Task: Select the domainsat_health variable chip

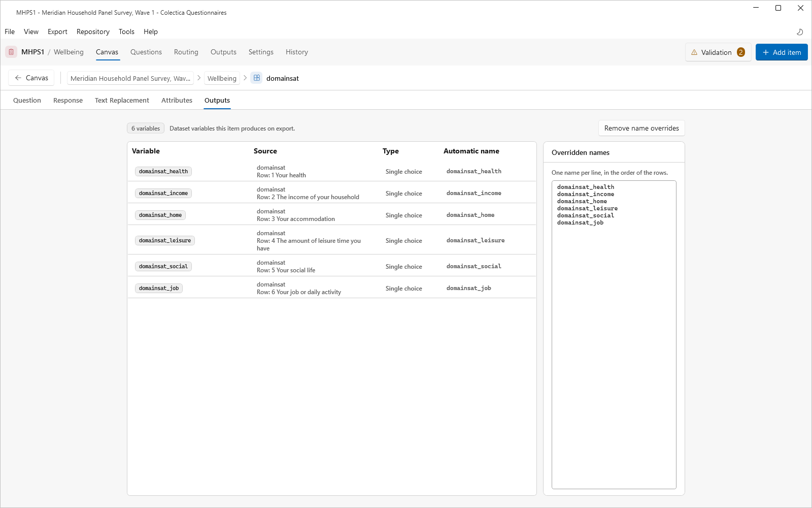Action: coord(163,172)
